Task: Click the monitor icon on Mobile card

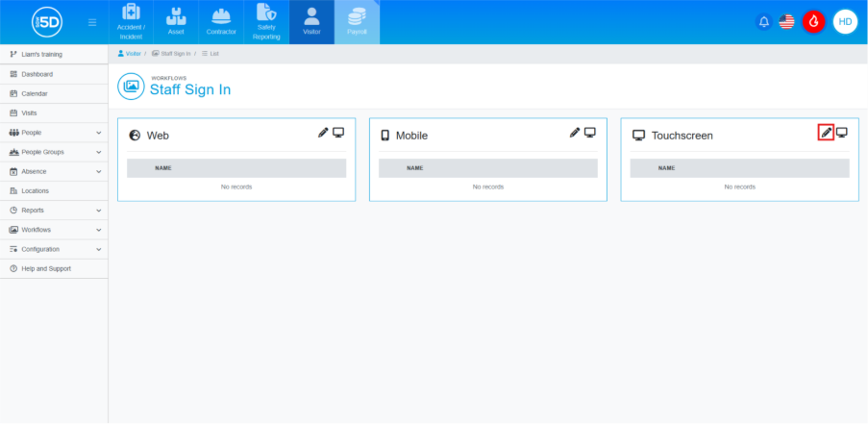Action: tap(590, 133)
